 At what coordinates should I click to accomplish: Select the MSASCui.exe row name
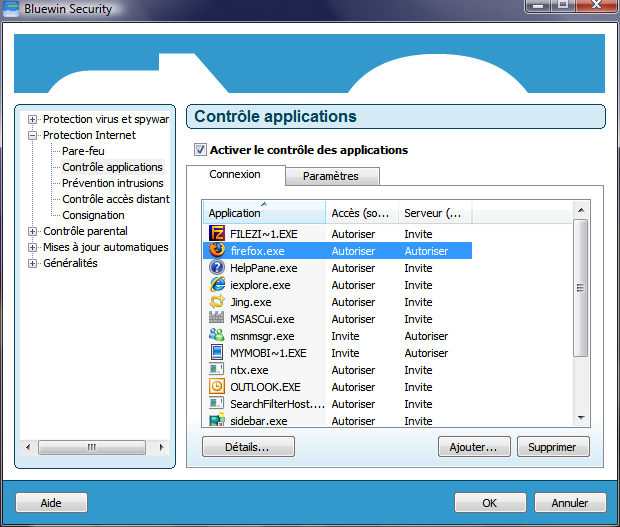click(x=262, y=319)
